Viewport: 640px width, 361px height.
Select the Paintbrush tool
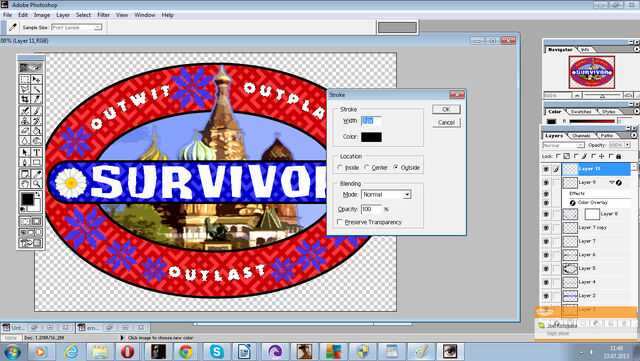pos(36,111)
